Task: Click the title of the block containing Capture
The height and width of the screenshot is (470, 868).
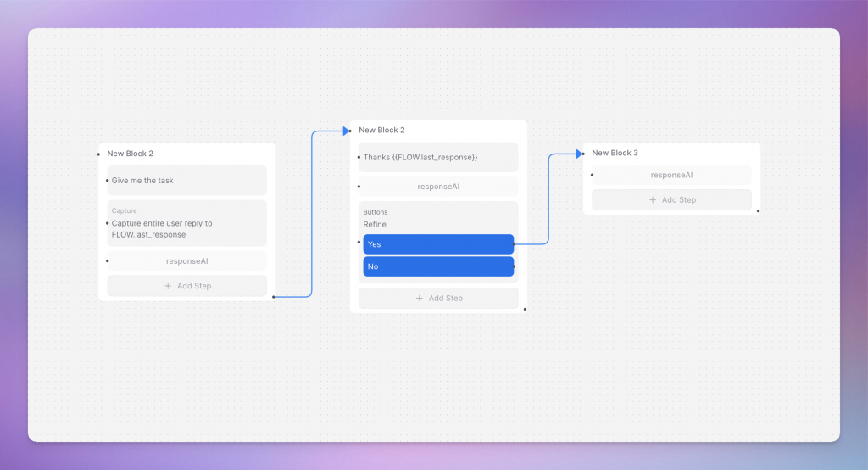Action: [x=130, y=154]
